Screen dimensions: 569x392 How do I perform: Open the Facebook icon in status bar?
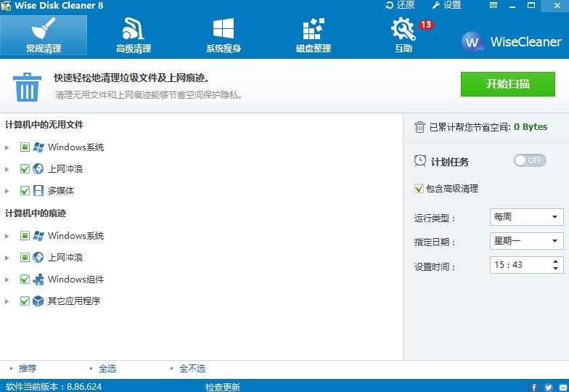click(x=534, y=388)
